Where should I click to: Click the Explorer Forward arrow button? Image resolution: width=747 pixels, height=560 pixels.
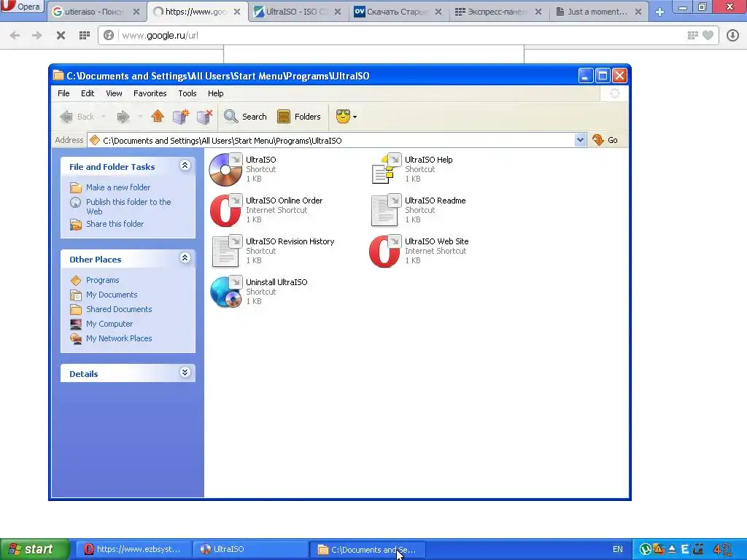coord(123,117)
